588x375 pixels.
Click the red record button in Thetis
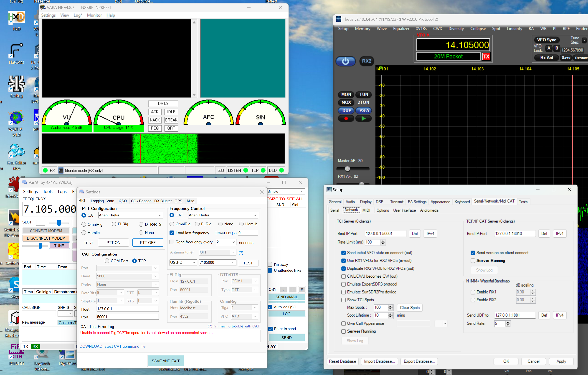pos(346,118)
